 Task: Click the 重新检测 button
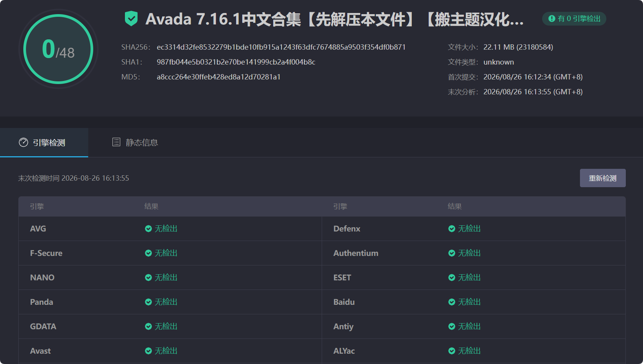pyautogui.click(x=603, y=178)
